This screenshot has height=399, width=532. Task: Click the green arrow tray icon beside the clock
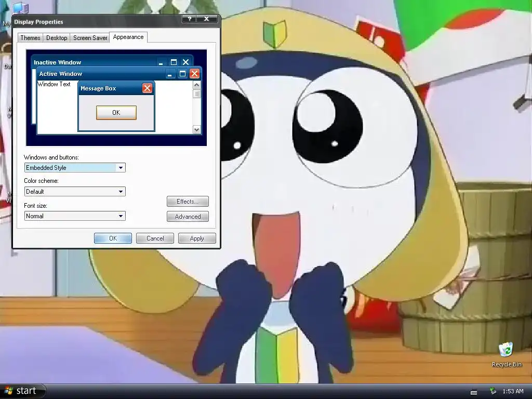click(493, 391)
